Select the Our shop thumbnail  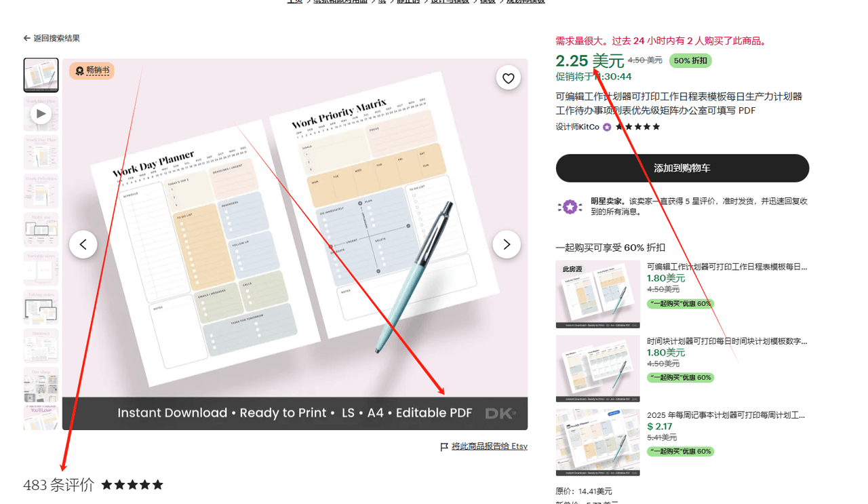[x=41, y=384]
